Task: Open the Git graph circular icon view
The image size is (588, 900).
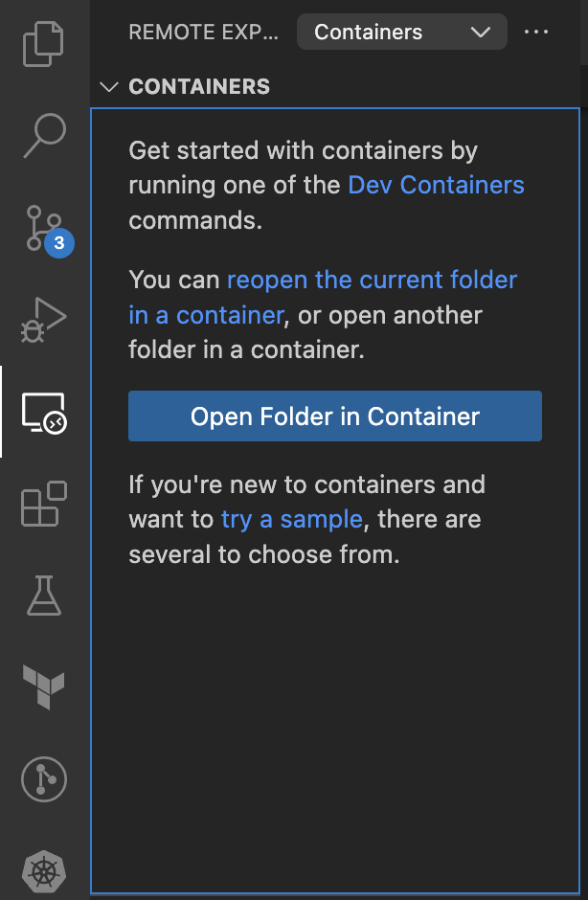Action: [x=44, y=779]
